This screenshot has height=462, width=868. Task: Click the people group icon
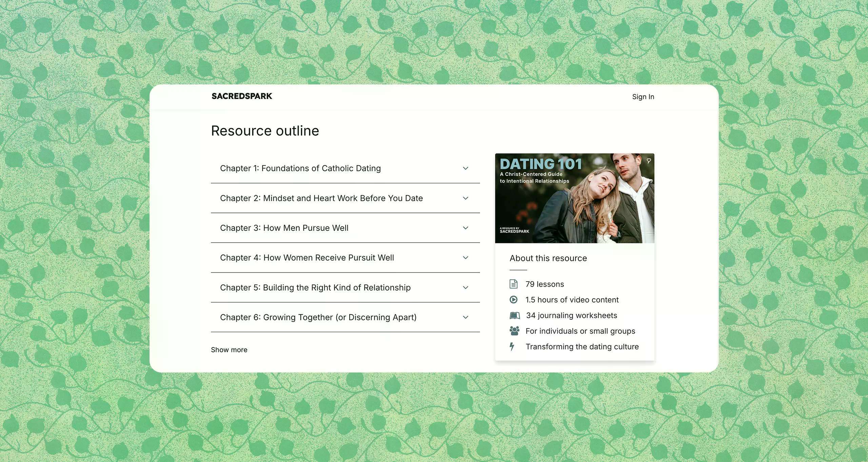pos(514,331)
